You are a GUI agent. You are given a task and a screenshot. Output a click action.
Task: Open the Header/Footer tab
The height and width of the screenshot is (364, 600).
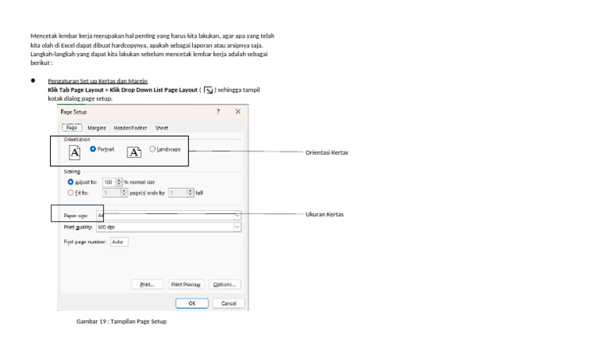pos(130,128)
